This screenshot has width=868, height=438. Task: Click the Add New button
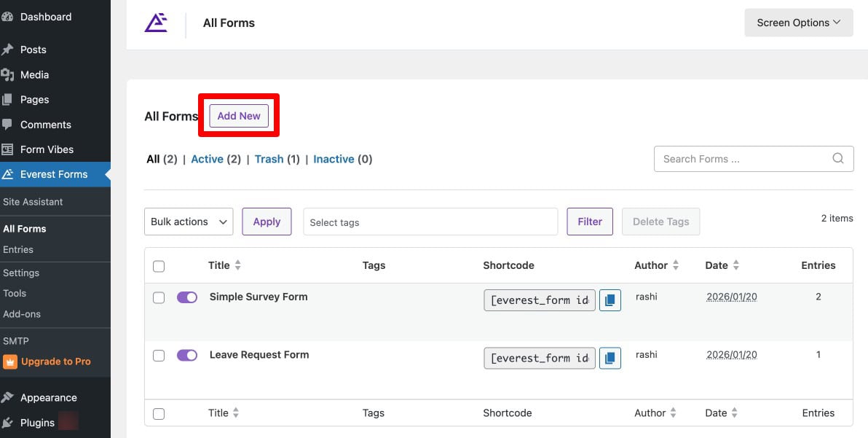coord(239,116)
